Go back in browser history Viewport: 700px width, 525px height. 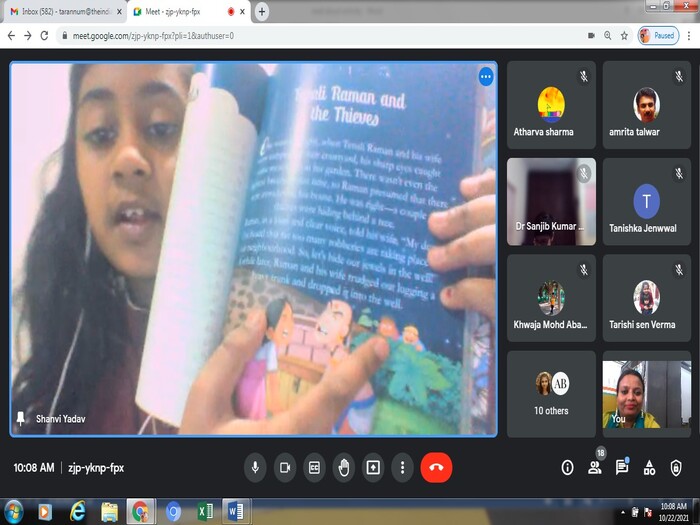tap(11, 36)
